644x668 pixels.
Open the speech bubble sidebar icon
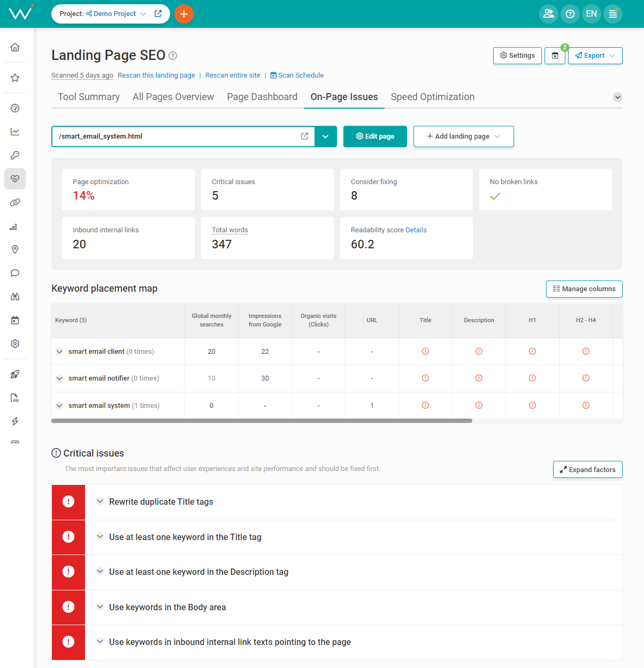15,273
